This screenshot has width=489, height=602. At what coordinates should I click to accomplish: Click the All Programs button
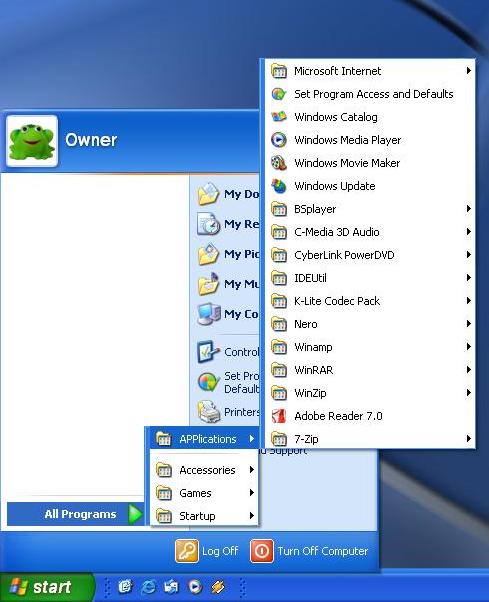(x=76, y=514)
